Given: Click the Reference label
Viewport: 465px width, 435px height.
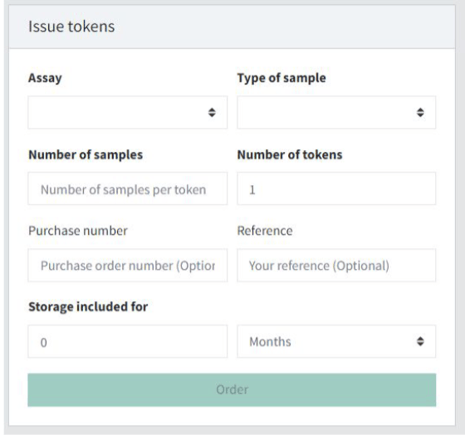Looking at the screenshot, I should click(265, 231).
